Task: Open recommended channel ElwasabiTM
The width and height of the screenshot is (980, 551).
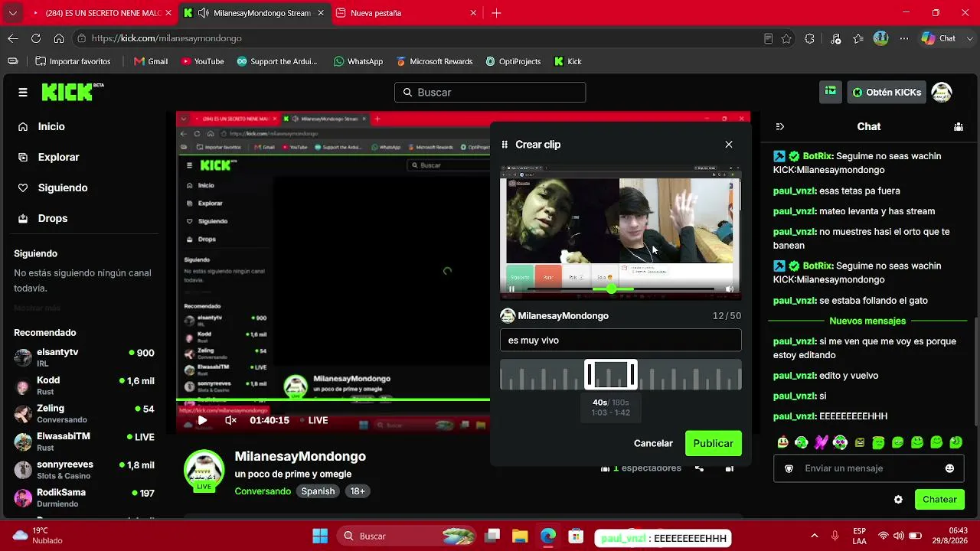Action: [84, 442]
